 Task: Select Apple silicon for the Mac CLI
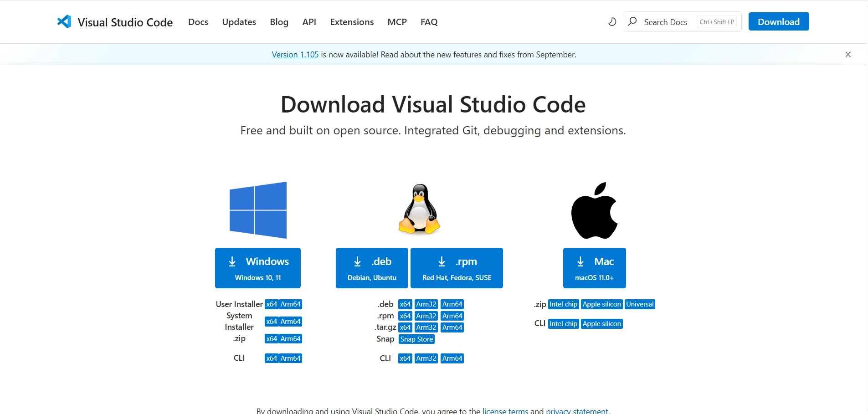click(x=601, y=324)
